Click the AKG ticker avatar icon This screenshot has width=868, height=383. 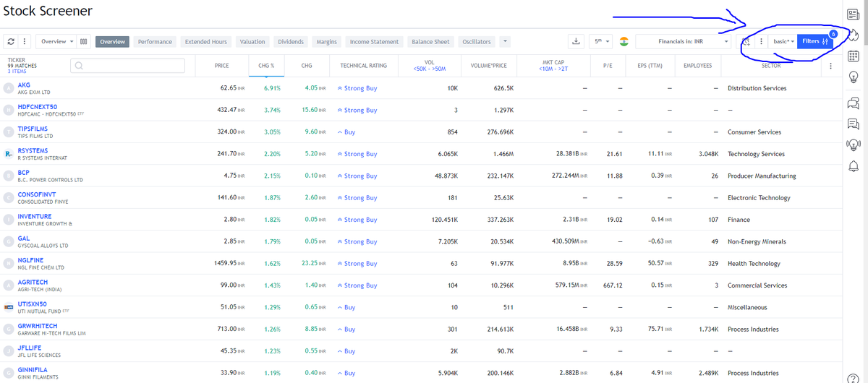8,88
